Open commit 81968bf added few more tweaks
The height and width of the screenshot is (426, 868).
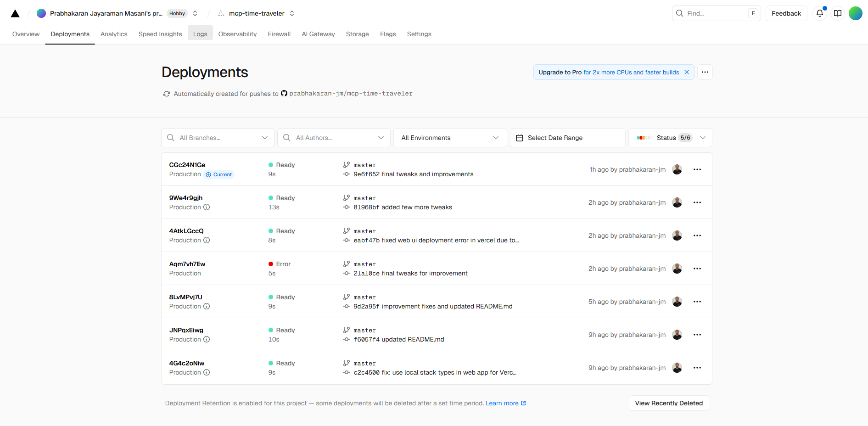point(403,207)
